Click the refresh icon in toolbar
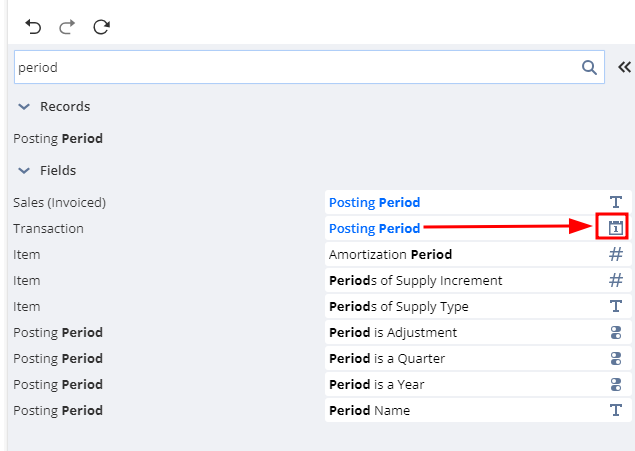 (101, 27)
